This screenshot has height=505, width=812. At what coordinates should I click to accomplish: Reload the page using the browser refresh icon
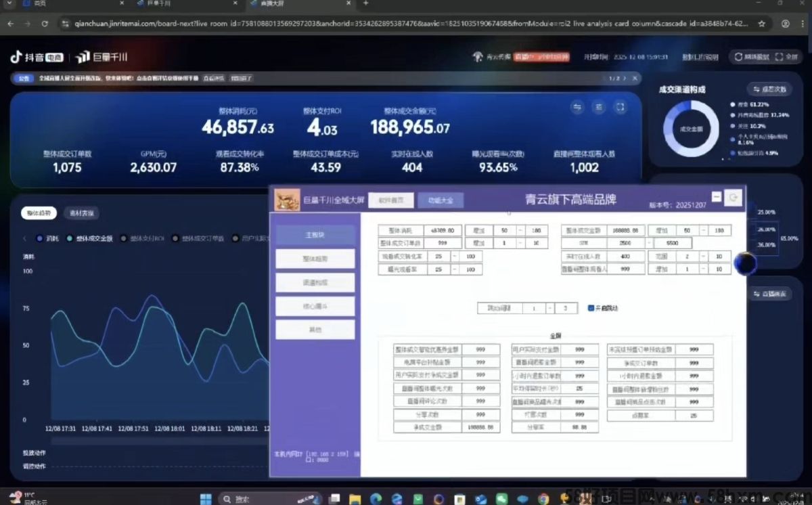coord(45,24)
